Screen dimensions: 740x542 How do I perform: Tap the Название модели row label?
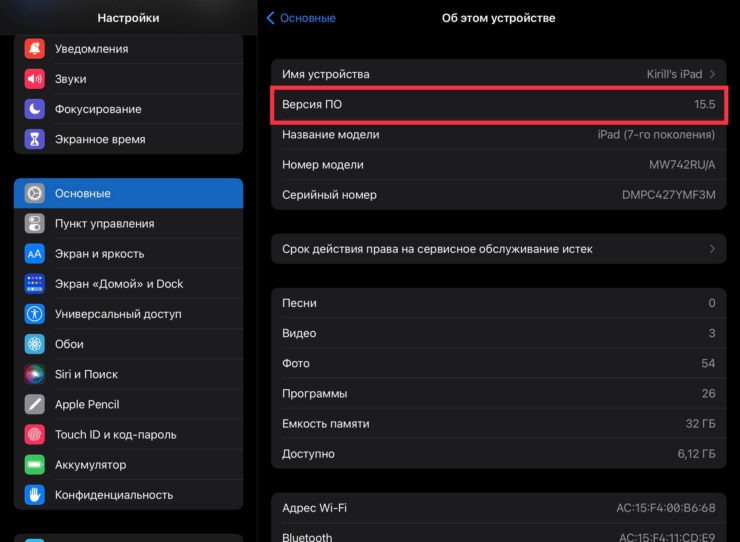(x=331, y=135)
